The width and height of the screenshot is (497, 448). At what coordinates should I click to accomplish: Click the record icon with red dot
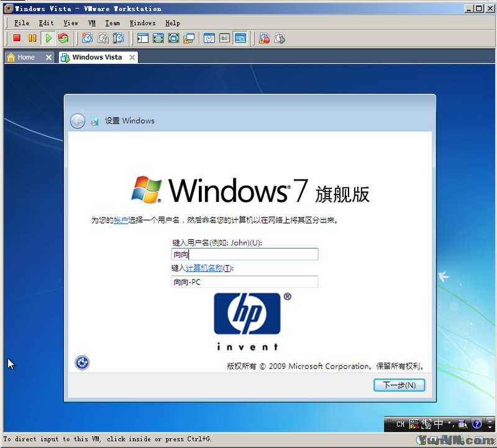click(x=264, y=39)
